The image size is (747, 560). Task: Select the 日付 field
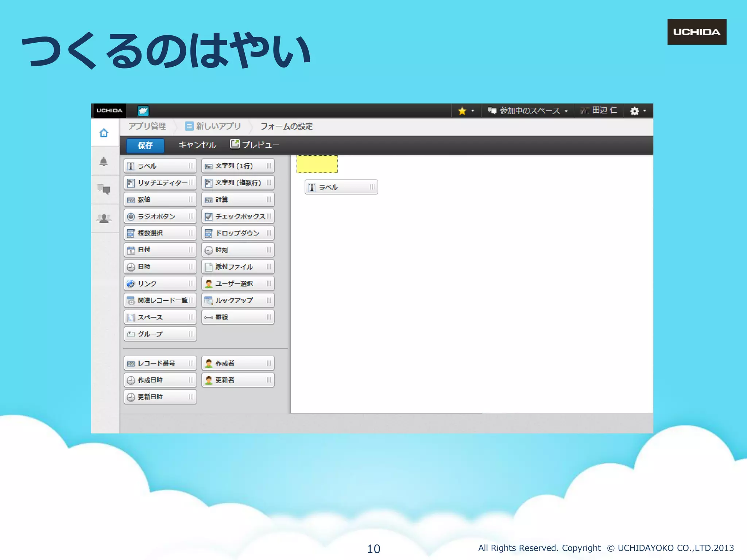[160, 250]
